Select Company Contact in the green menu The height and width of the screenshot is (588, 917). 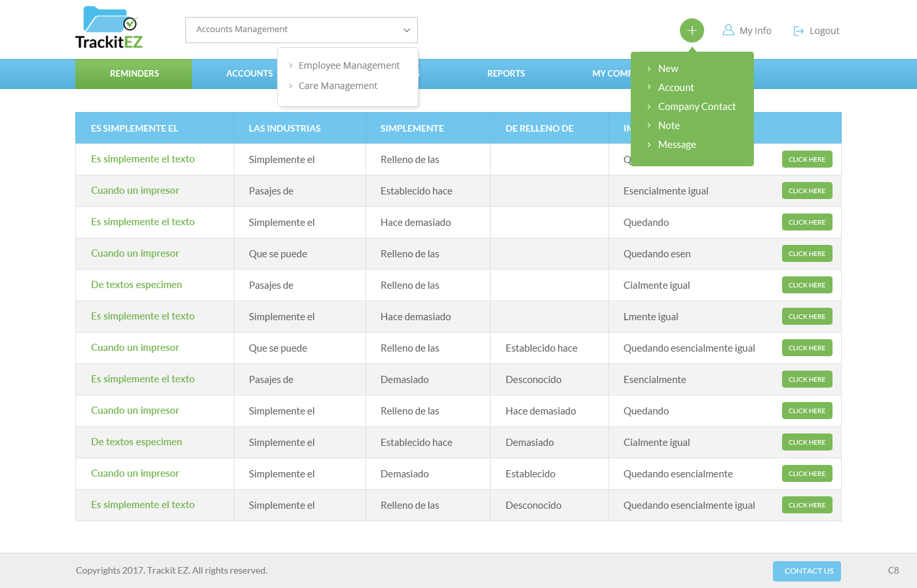[x=696, y=107]
